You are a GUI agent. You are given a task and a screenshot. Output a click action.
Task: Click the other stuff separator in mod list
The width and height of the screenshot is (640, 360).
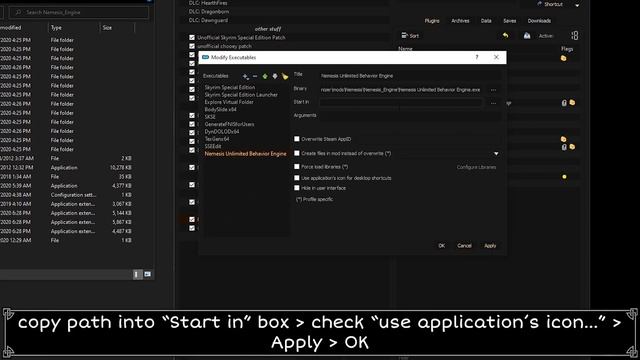pos(268,29)
